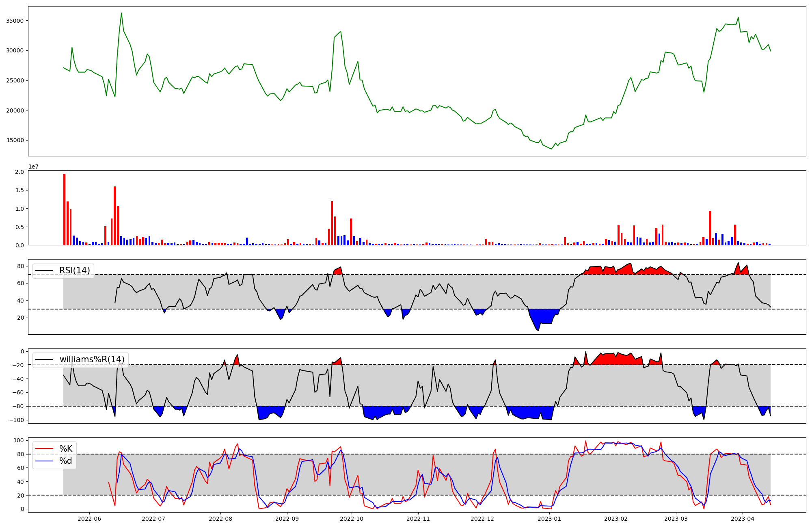
Task: Click the -100 tick on Williams %R axis
Action: click(17, 420)
